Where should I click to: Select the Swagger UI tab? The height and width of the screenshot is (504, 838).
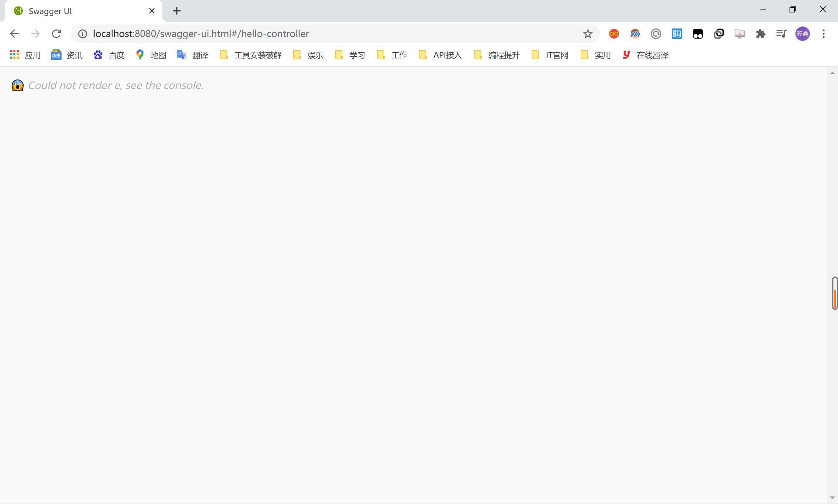68,11
